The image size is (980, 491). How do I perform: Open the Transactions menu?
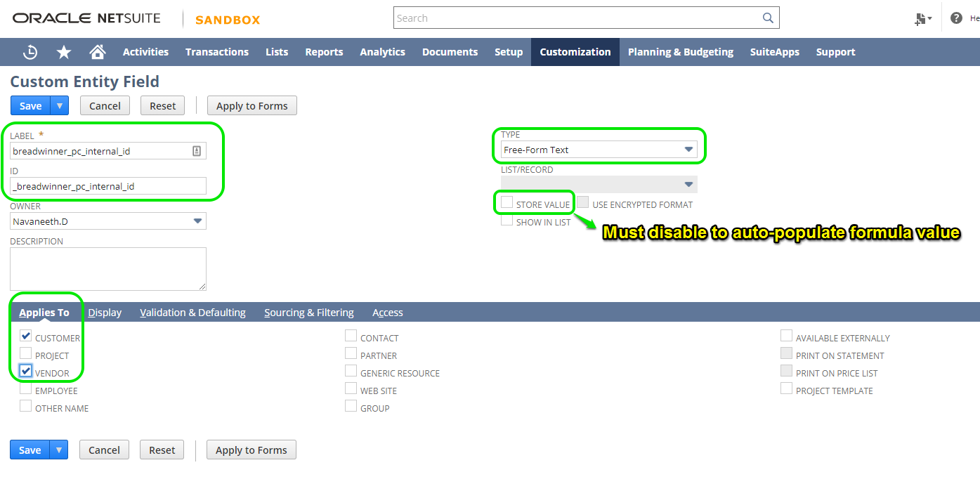pyautogui.click(x=217, y=52)
